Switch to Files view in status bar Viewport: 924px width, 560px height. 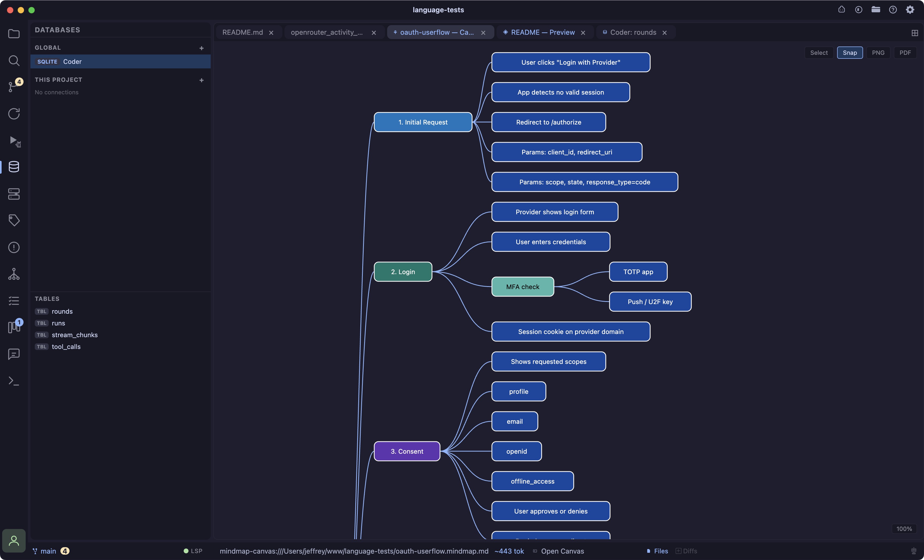(657, 551)
